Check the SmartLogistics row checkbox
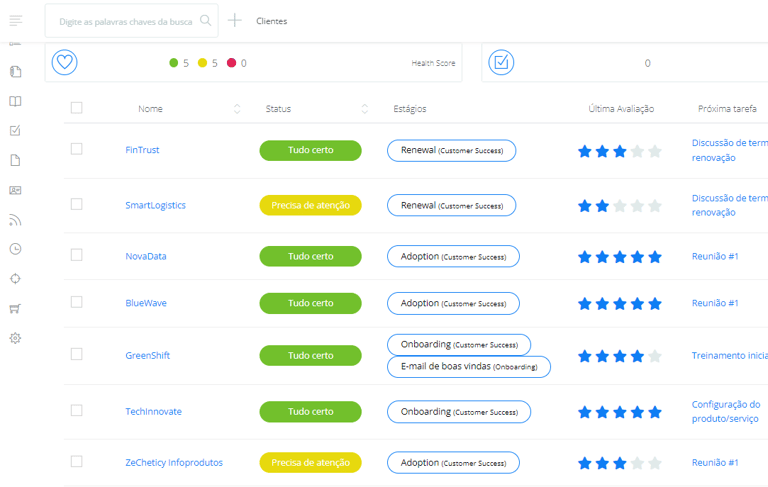Image resolution: width=768 pixels, height=487 pixels. click(76, 204)
